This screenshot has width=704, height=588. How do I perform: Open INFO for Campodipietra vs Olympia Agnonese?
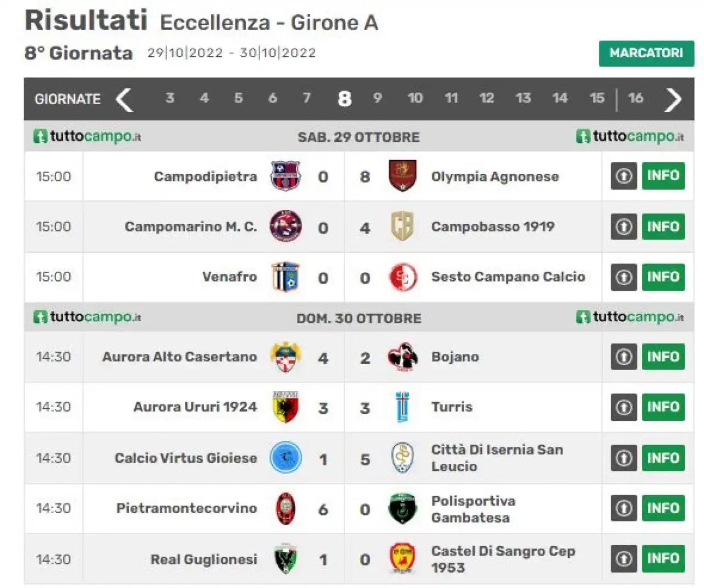(x=663, y=176)
